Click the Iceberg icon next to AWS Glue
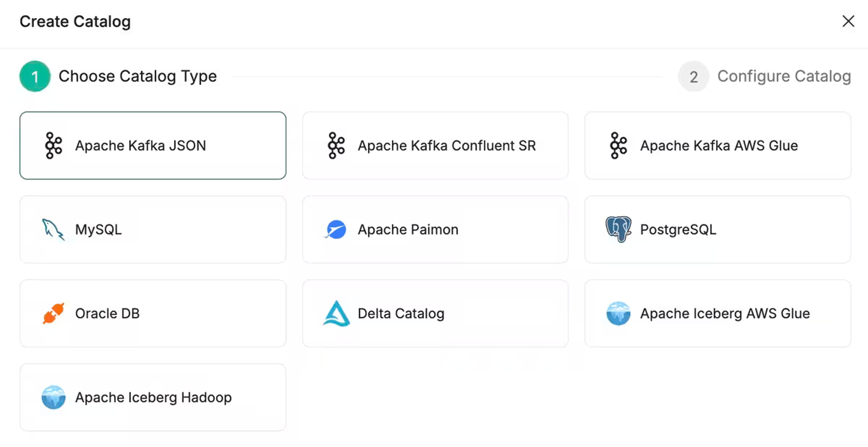Image resolution: width=868 pixels, height=447 pixels. tap(618, 313)
